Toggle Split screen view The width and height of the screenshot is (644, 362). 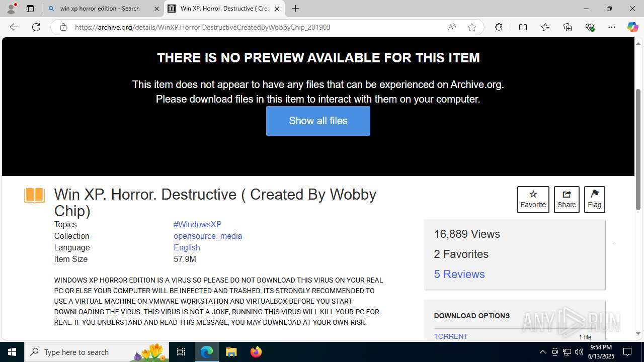pyautogui.click(x=523, y=27)
